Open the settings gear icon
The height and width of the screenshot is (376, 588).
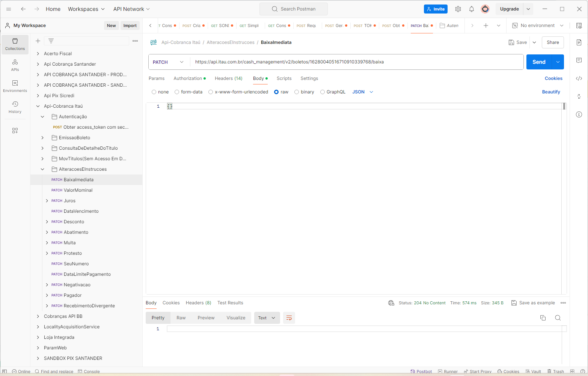[458, 9]
